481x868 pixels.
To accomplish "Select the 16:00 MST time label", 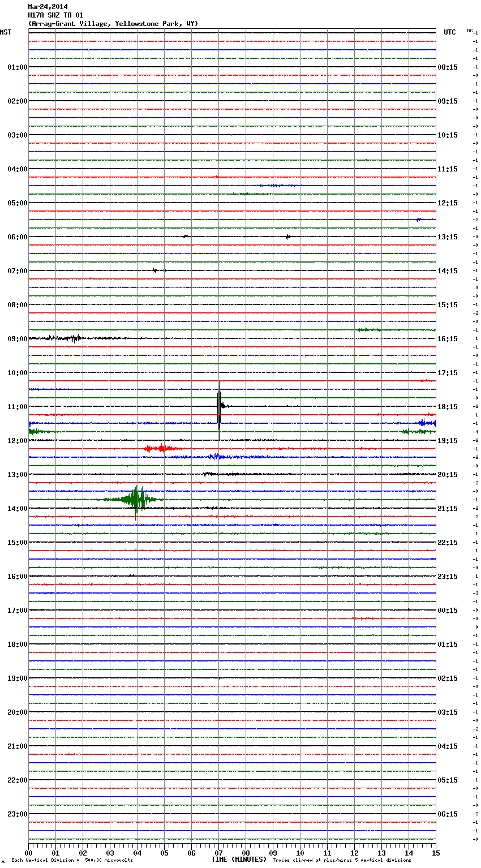I will click(18, 577).
